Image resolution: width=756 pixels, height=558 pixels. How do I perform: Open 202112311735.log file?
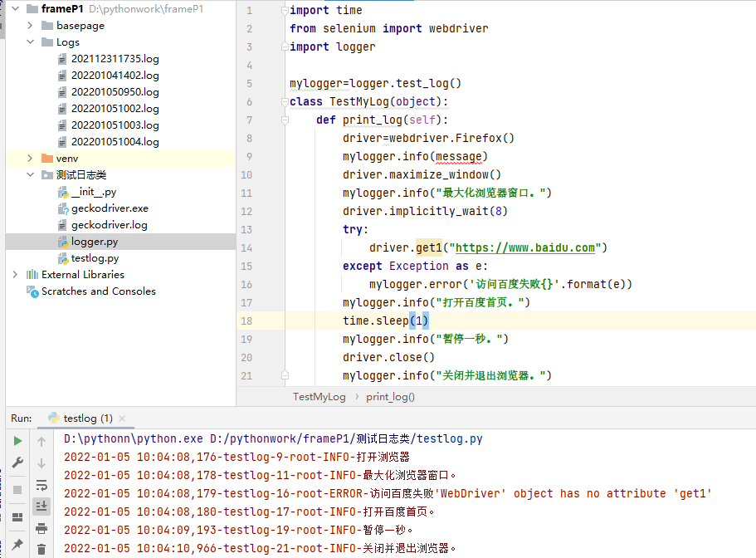[x=115, y=59]
